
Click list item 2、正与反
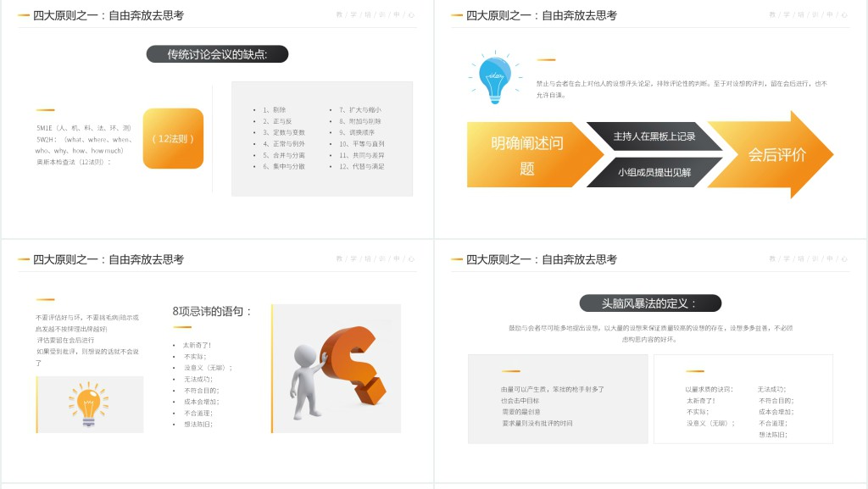point(277,121)
